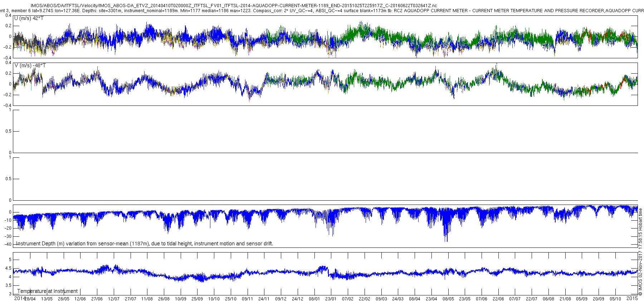The image size is (644, 304).
Task: Click the '10/10' date tick label
Action: pos(214,299)
